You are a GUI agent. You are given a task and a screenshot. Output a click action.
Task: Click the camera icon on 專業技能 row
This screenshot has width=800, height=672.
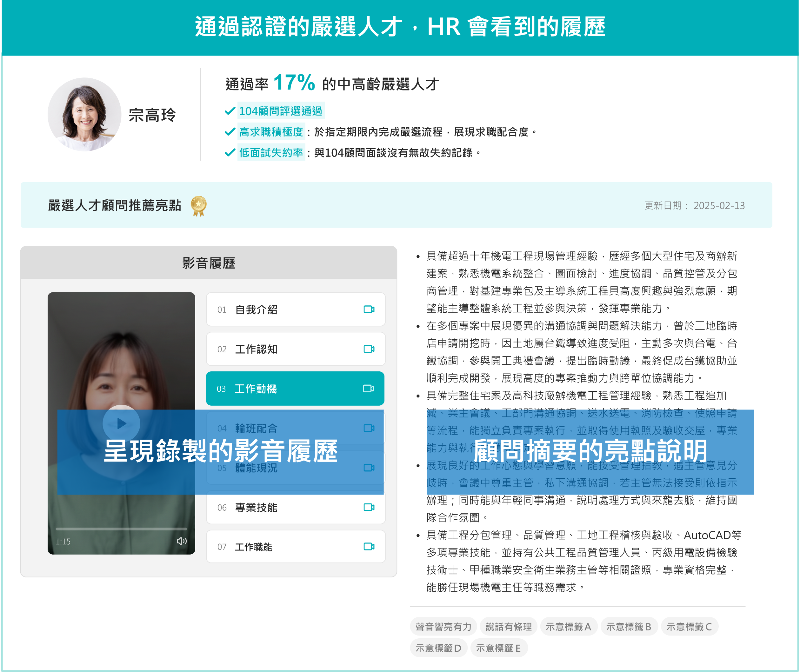(369, 507)
